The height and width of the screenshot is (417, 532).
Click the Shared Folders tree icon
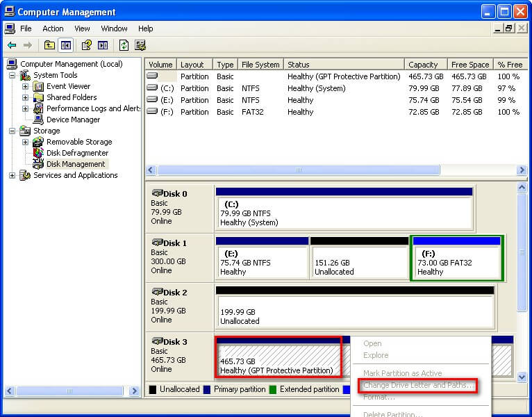click(x=38, y=98)
